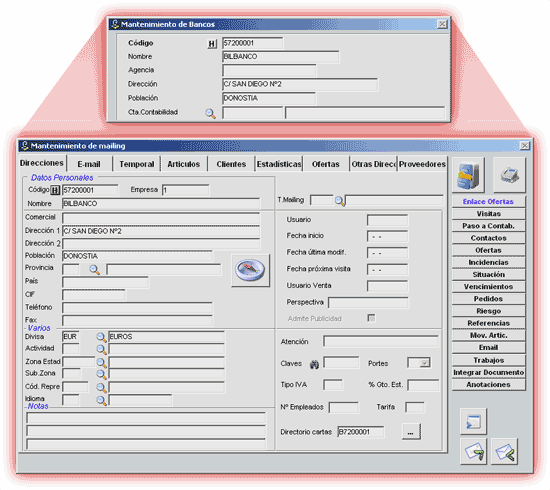Click the Directorio cartas input field
This screenshot has height=490, width=550.
361,432
